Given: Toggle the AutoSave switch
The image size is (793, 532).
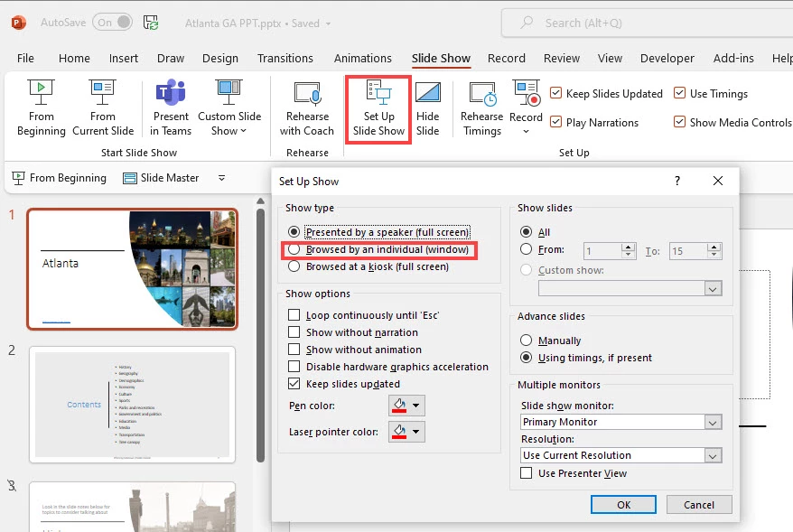Looking at the screenshot, I should pyautogui.click(x=112, y=23).
